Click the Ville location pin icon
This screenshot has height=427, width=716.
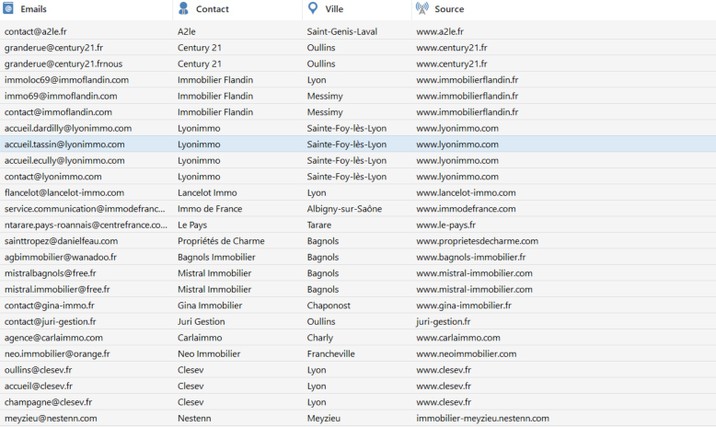coord(313,8)
